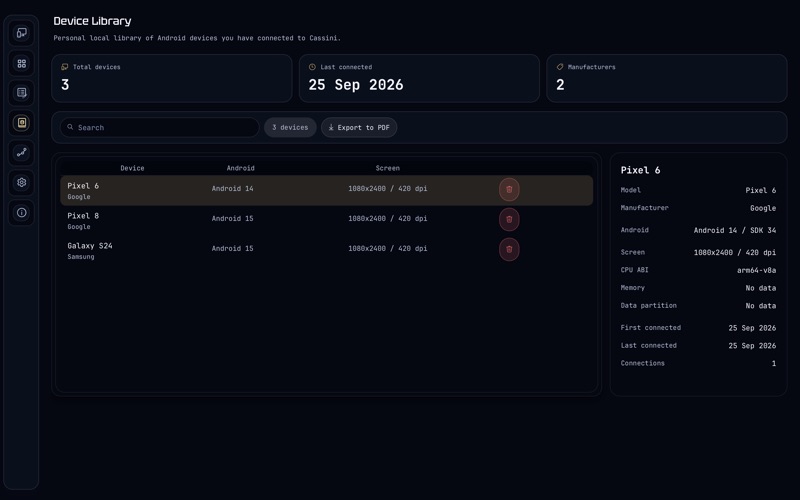Click the Data partition 'No data' value
Image resolution: width=800 pixels, height=500 pixels.
[x=761, y=306]
